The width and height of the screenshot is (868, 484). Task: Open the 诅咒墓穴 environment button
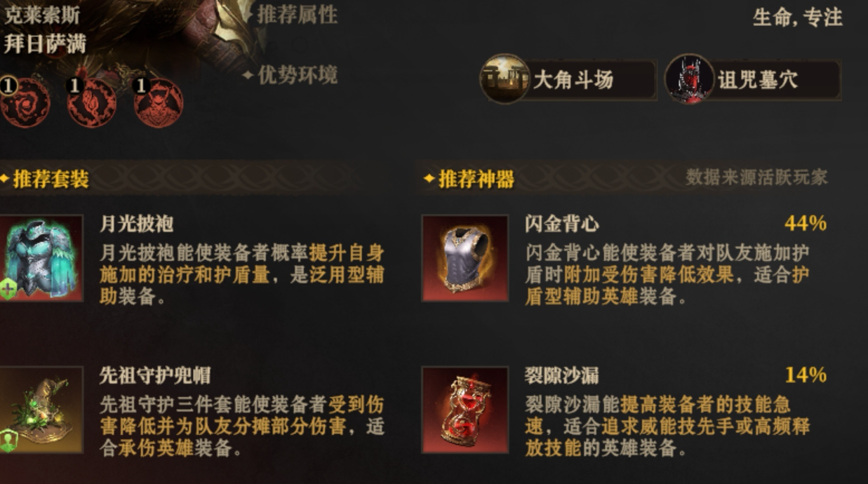pos(753,79)
